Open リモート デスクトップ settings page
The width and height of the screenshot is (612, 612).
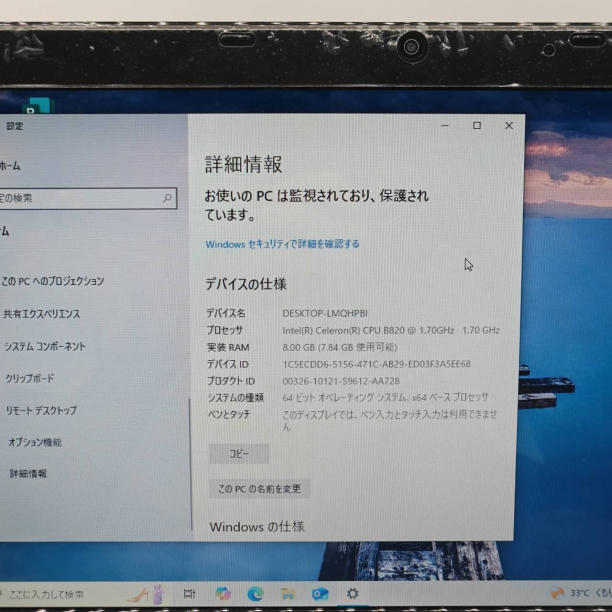pyautogui.click(x=41, y=410)
